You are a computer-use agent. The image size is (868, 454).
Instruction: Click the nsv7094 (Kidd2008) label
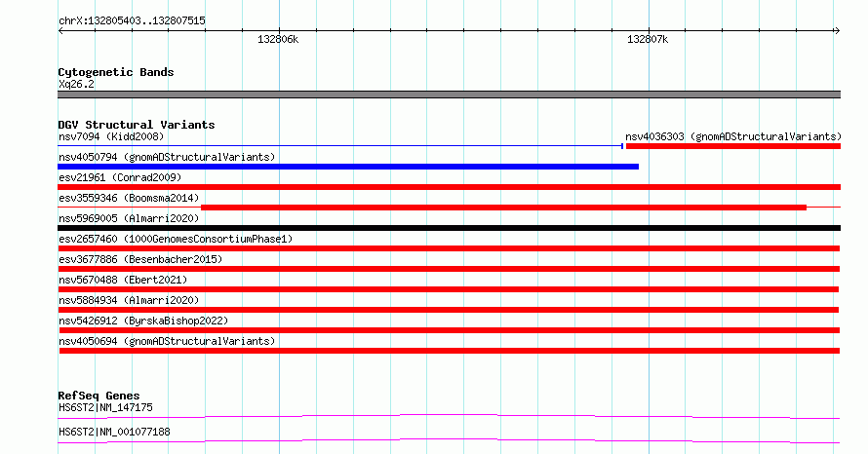pyautogui.click(x=111, y=136)
